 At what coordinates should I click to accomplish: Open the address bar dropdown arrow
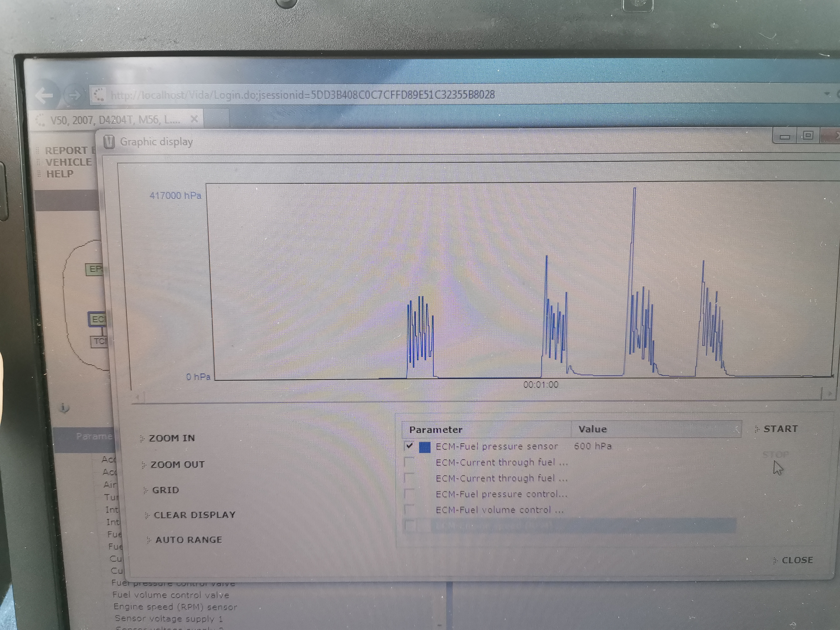827,94
